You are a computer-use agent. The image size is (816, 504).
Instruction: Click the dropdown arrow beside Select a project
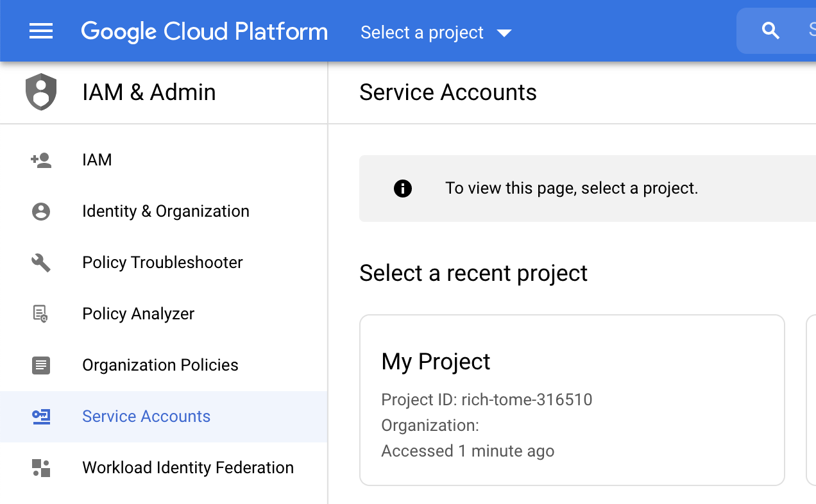[504, 33]
